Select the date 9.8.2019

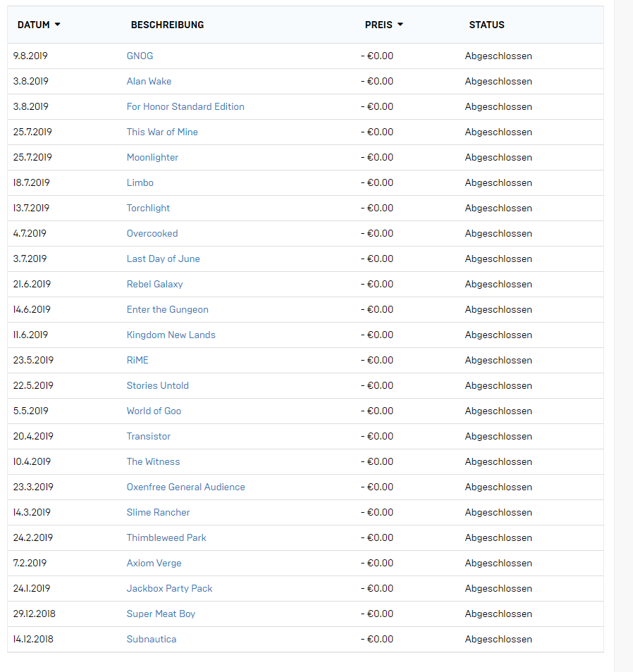pyautogui.click(x=30, y=56)
